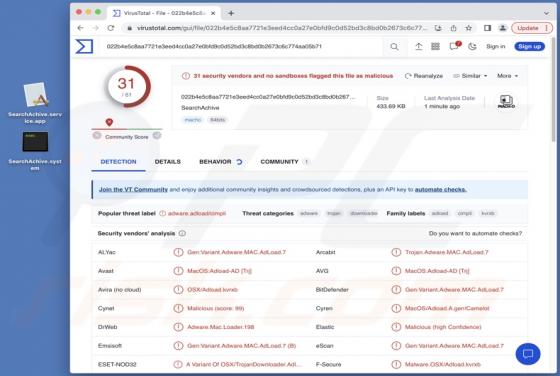Toggle the dark mode moon icon
Screen dimensions: 560x376
pyautogui.click(x=472, y=46)
